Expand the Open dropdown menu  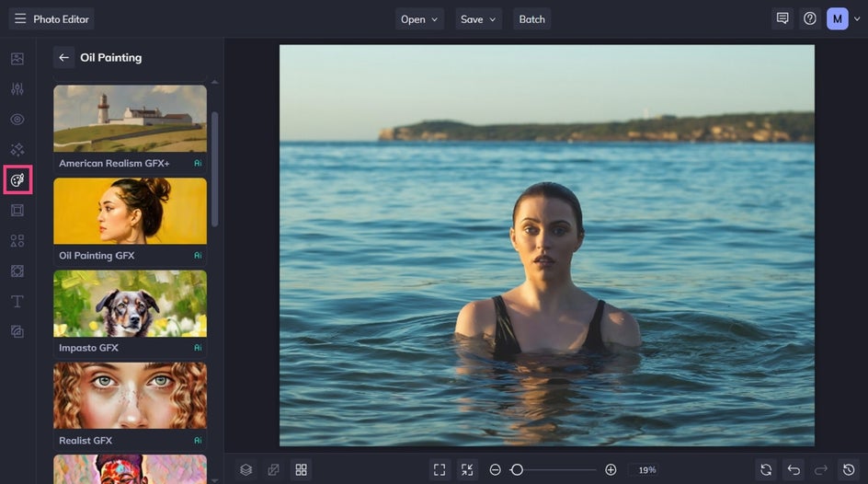(419, 19)
